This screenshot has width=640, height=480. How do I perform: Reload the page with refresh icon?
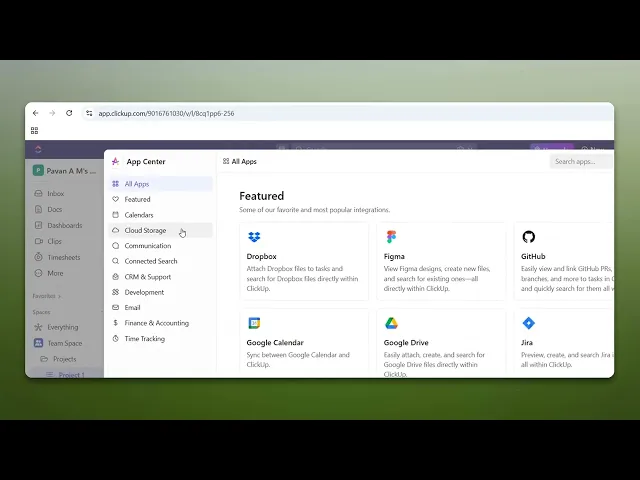(69, 113)
